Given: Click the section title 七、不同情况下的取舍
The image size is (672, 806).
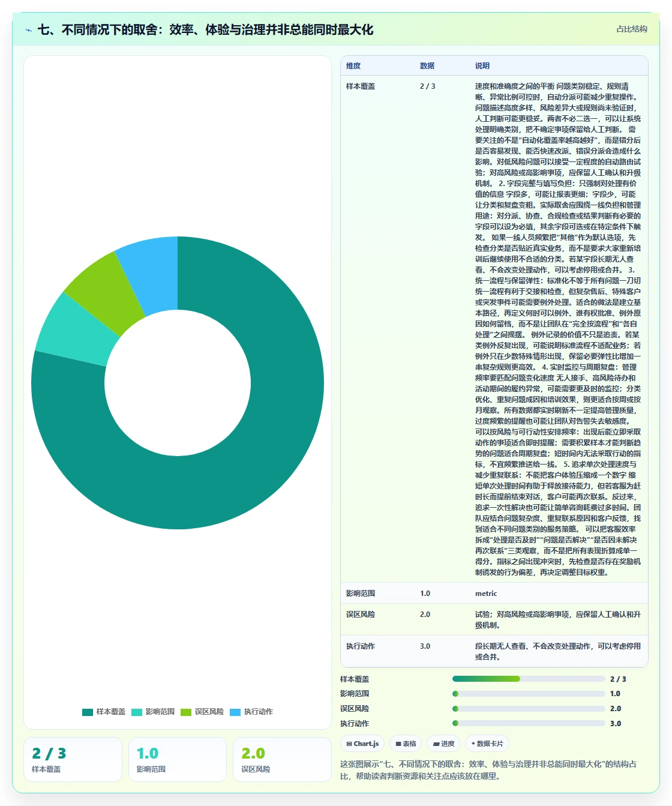Looking at the screenshot, I should (x=205, y=30).
